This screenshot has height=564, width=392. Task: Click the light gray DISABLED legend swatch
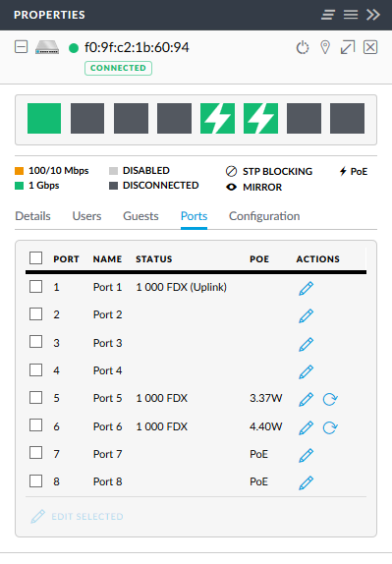tap(113, 171)
